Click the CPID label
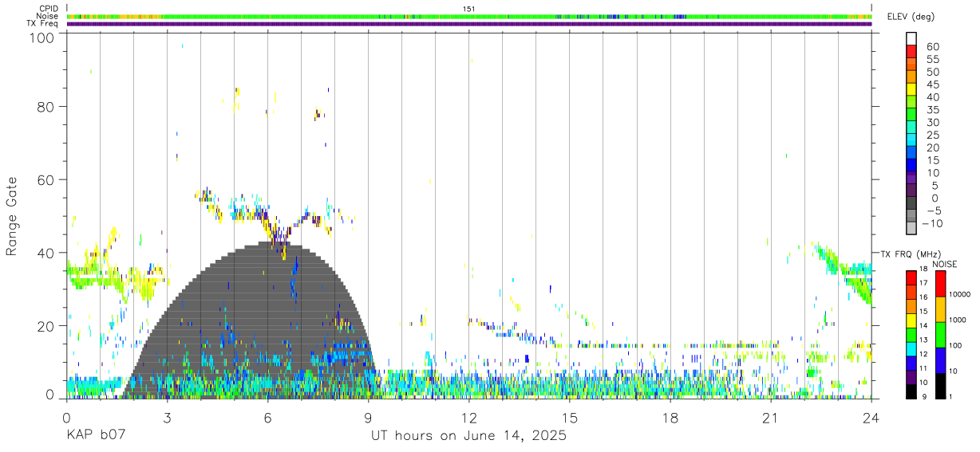 47,9
